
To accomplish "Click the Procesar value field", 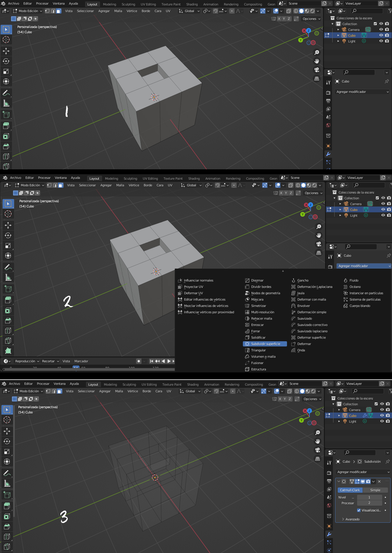I will point(370,503).
